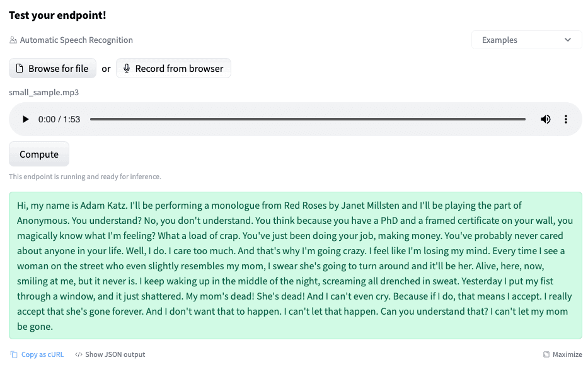Image resolution: width=588 pixels, height=367 pixels.
Task: Click the microphone icon to record
Action: coord(127,68)
